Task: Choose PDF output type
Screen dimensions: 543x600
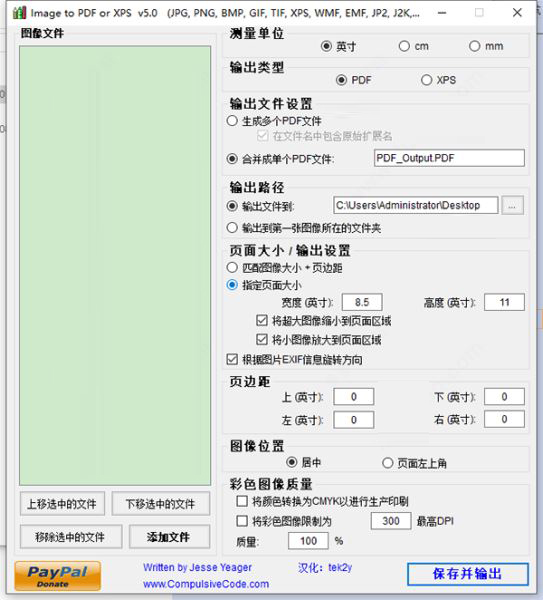Action: 341,80
